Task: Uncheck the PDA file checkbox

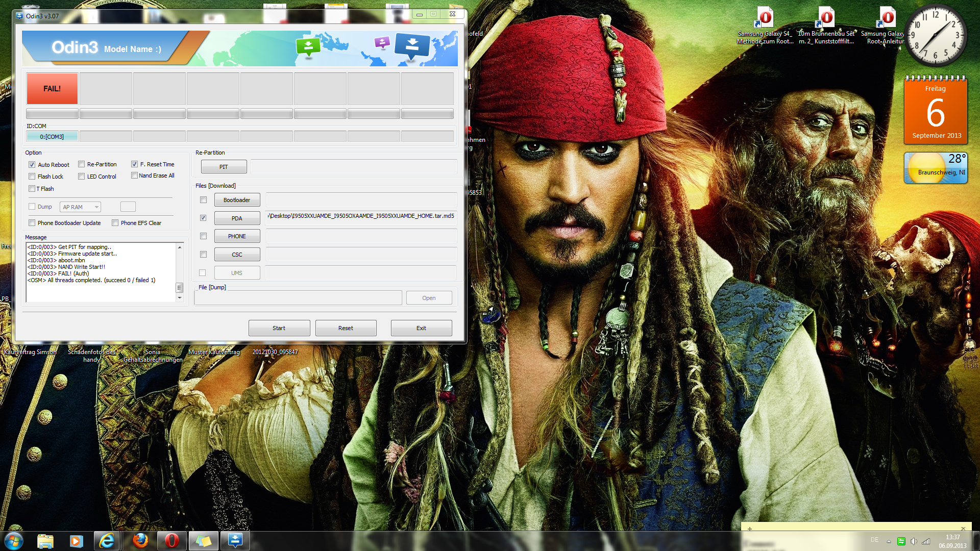Action: tap(204, 218)
